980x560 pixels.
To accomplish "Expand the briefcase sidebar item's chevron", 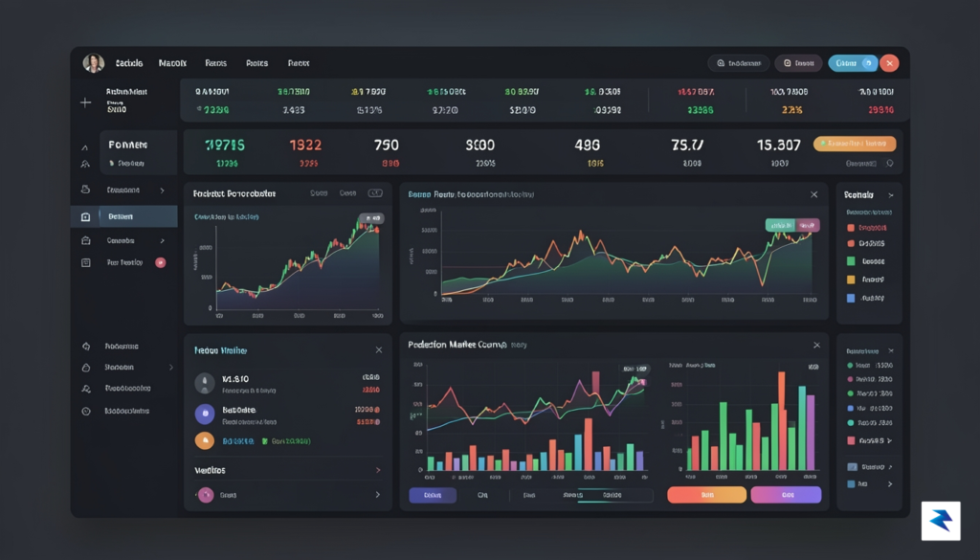I will tap(163, 240).
